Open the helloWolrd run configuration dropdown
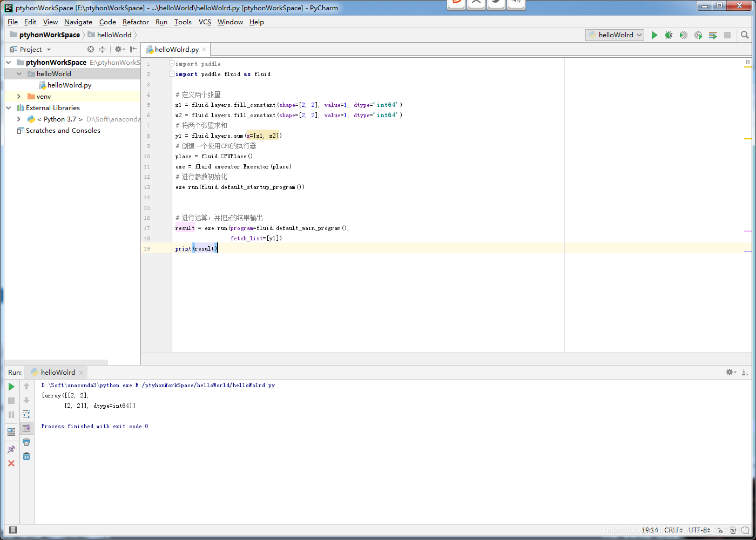Image resolution: width=756 pixels, height=540 pixels. pos(615,35)
